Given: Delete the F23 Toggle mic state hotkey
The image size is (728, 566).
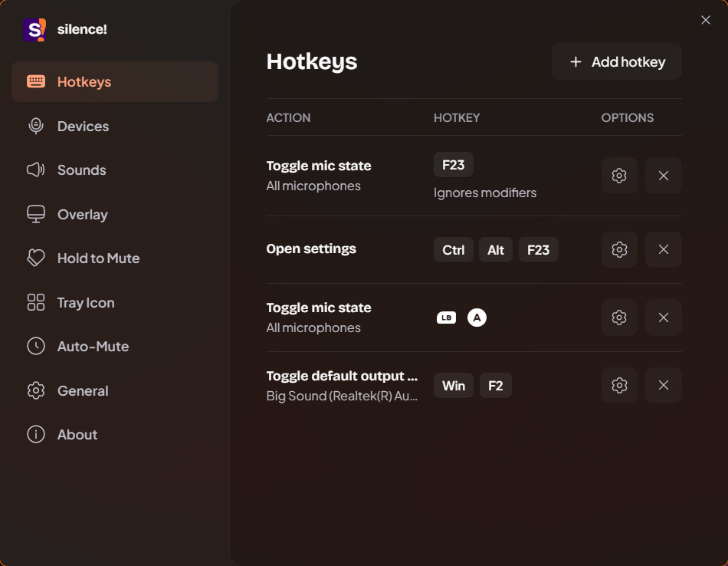Looking at the screenshot, I should tap(664, 176).
